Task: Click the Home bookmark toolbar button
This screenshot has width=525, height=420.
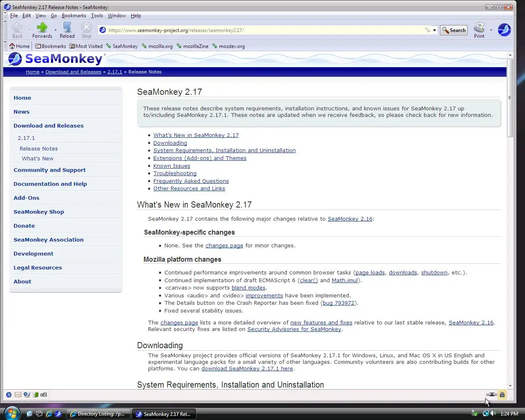Action: [x=19, y=46]
